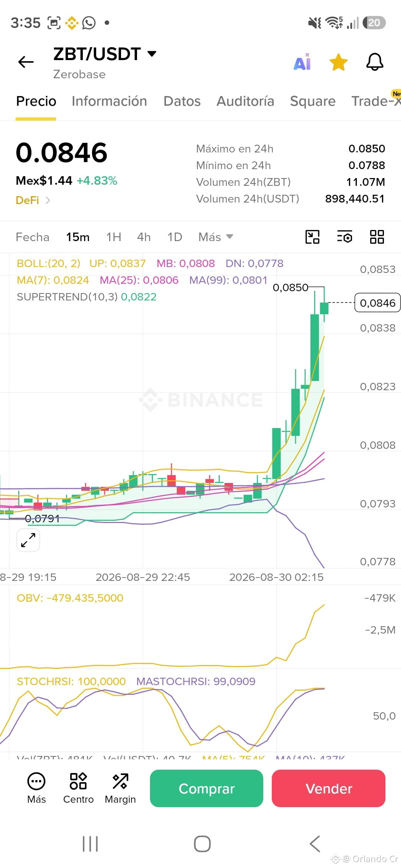This screenshot has width=401, height=868.
Task: Select 15m timeframe
Action: [78, 237]
